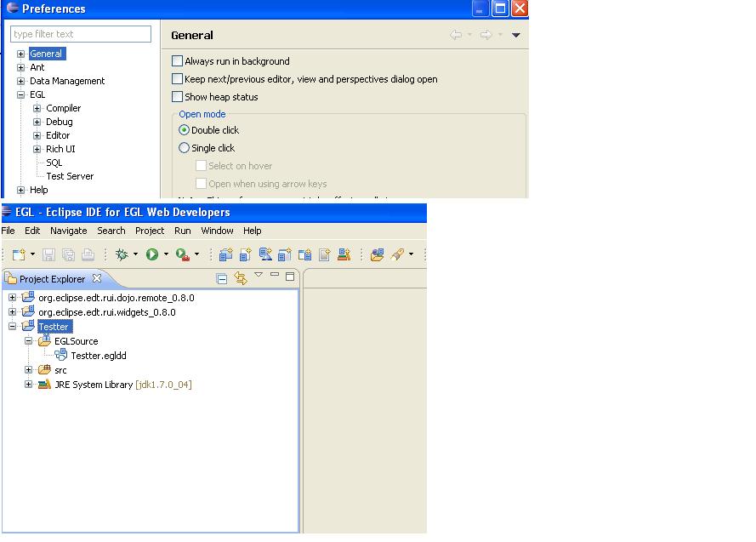Screen dimensions: 756x542
Task: Click the Testter.egldd file icon
Action: click(60, 355)
